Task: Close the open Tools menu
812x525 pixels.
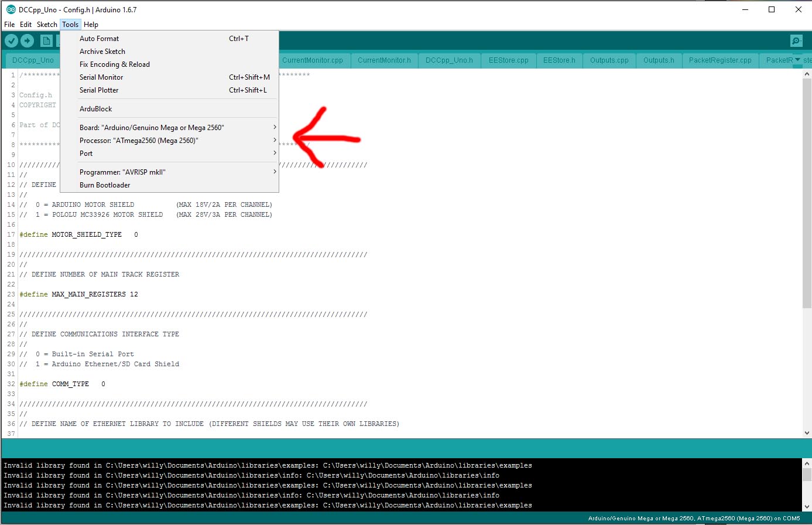Action: [70, 25]
